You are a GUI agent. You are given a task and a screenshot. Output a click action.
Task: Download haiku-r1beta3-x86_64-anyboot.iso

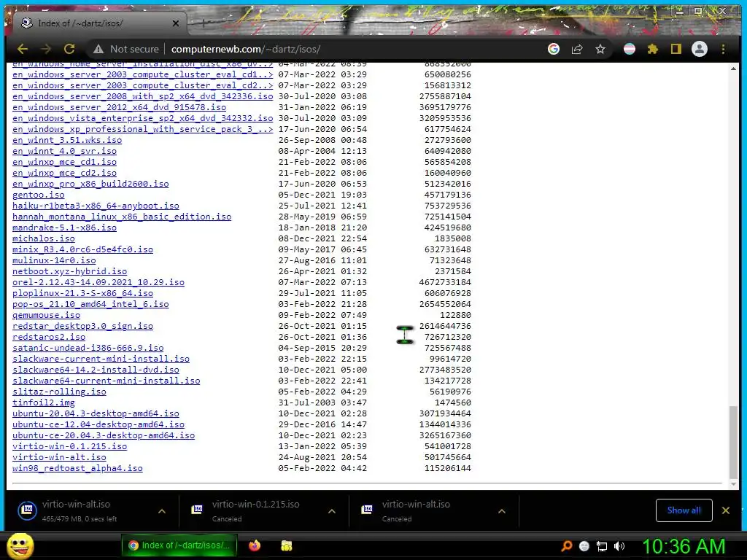pos(96,206)
